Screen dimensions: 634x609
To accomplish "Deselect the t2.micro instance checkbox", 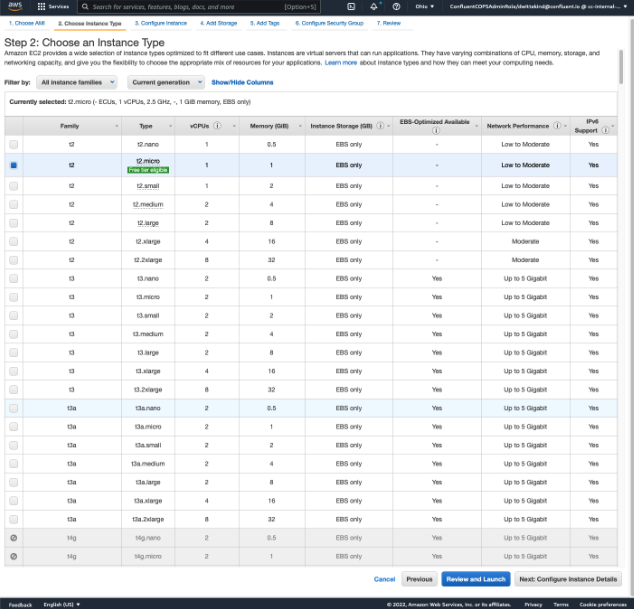I will pyautogui.click(x=13, y=165).
